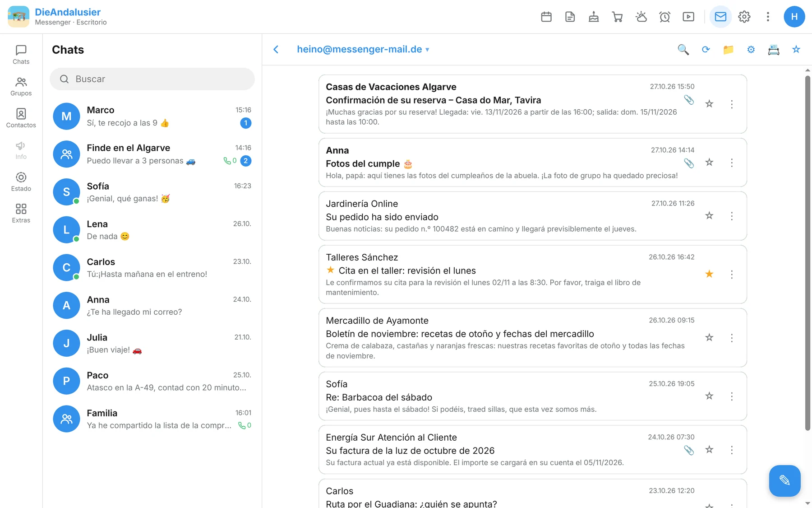Open mail folders icon
This screenshot has width=812, height=508.
pos(729,50)
